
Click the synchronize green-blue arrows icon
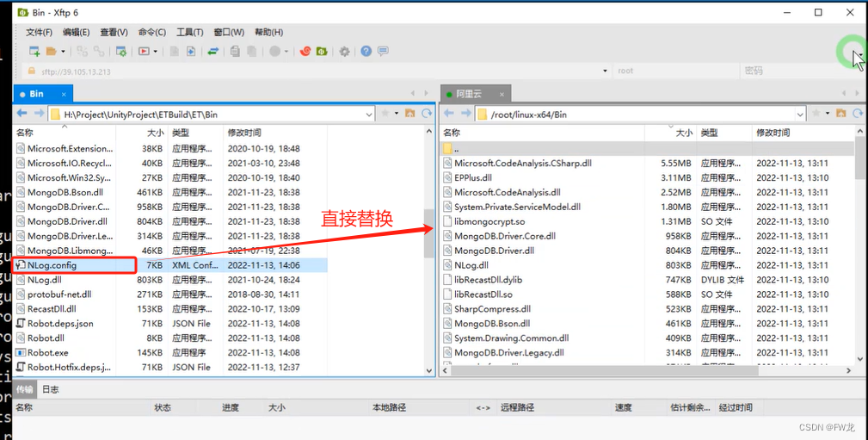click(212, 52)
